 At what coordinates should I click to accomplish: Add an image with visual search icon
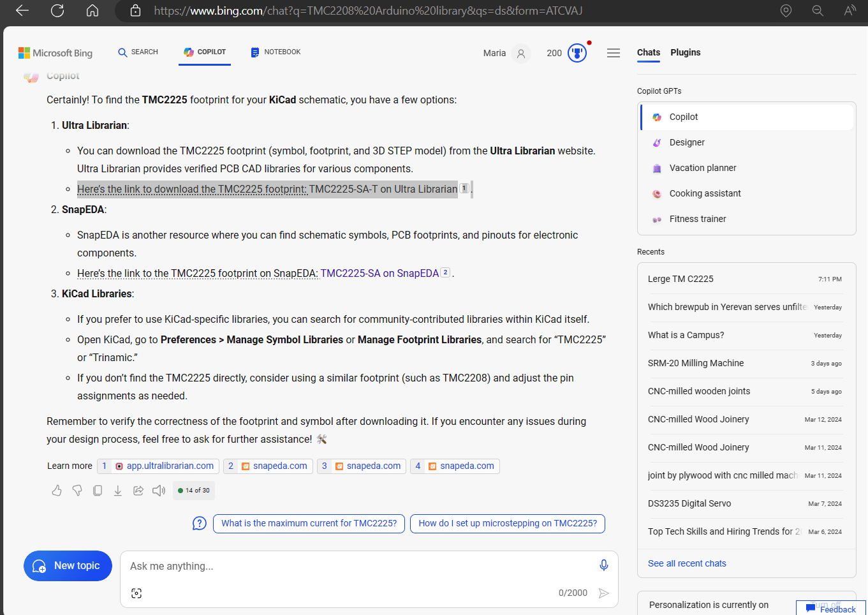pos(136,593)
